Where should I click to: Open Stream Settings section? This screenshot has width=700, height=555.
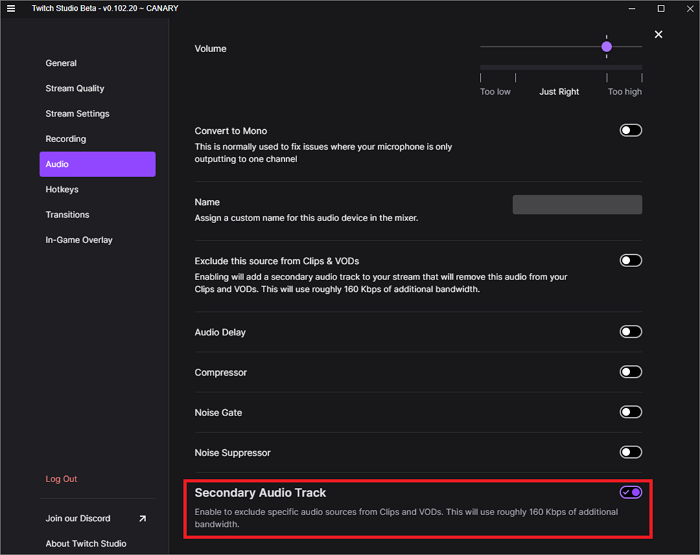click(x=97, y=113)
